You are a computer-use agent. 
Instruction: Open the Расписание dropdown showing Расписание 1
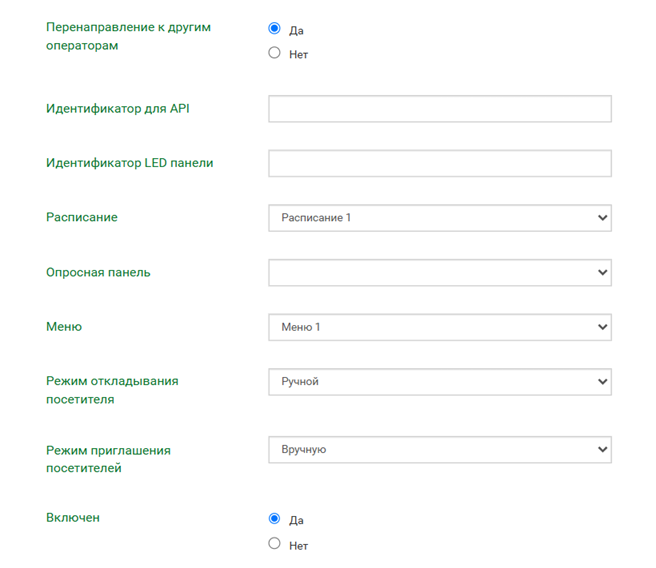coord(439,218)
